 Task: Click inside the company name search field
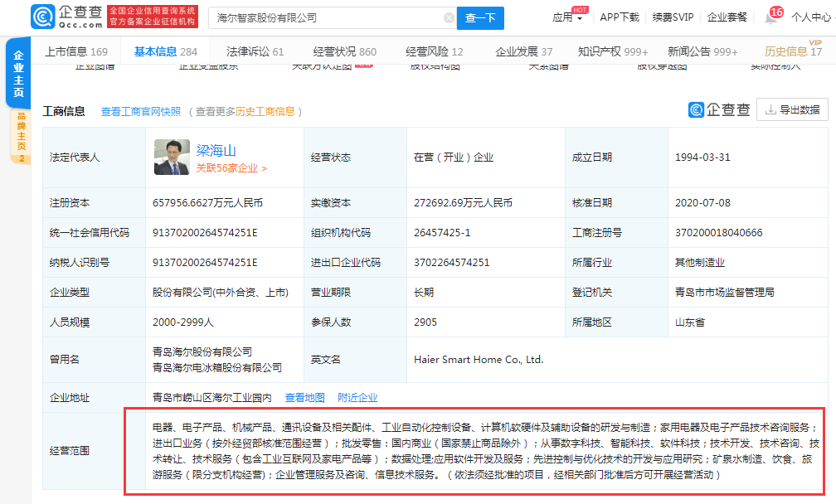[323, 17]
